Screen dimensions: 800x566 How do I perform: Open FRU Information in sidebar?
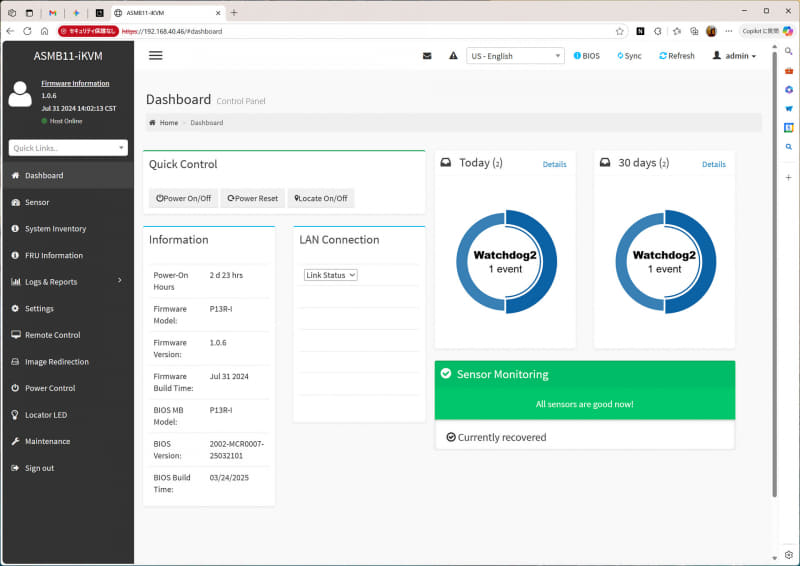point(68,255)
